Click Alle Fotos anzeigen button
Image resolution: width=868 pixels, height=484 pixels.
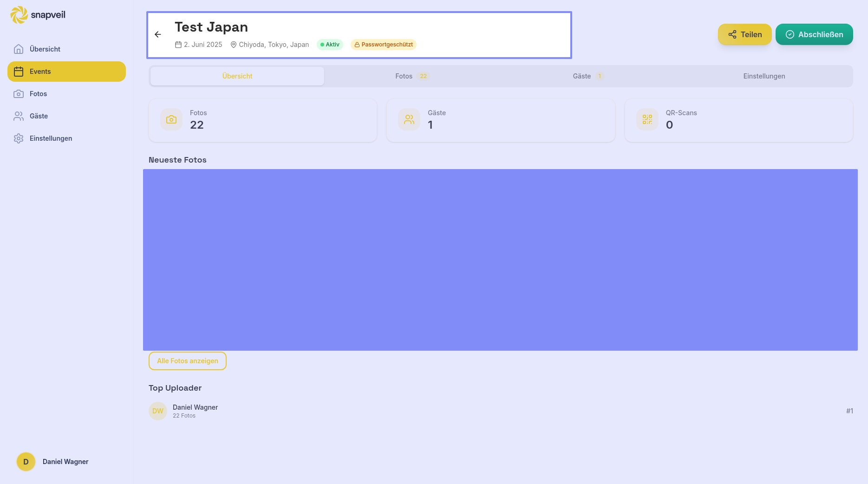point(188,361)
